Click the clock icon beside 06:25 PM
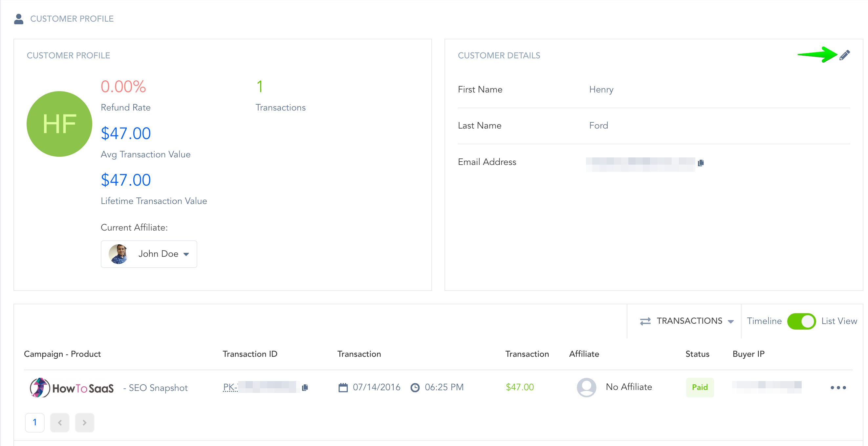This screenshot has height=446, width=868. tap(415, 387)
